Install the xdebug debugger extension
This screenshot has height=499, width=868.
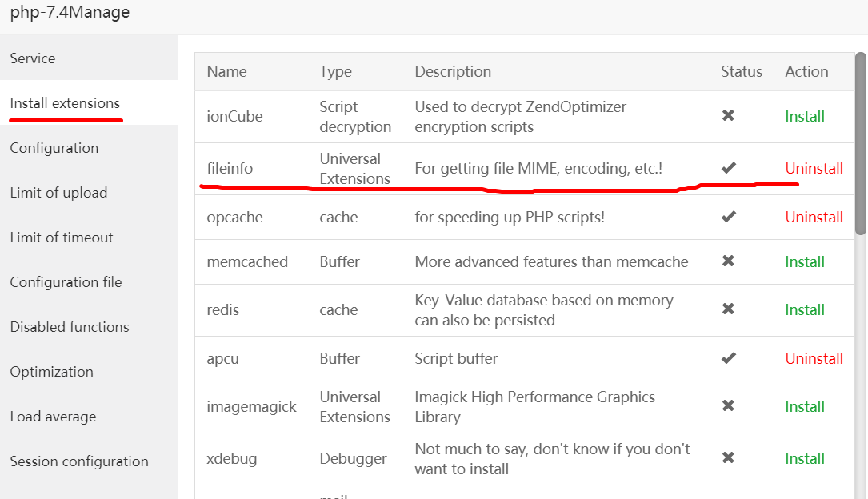click(x=805, y=458)
